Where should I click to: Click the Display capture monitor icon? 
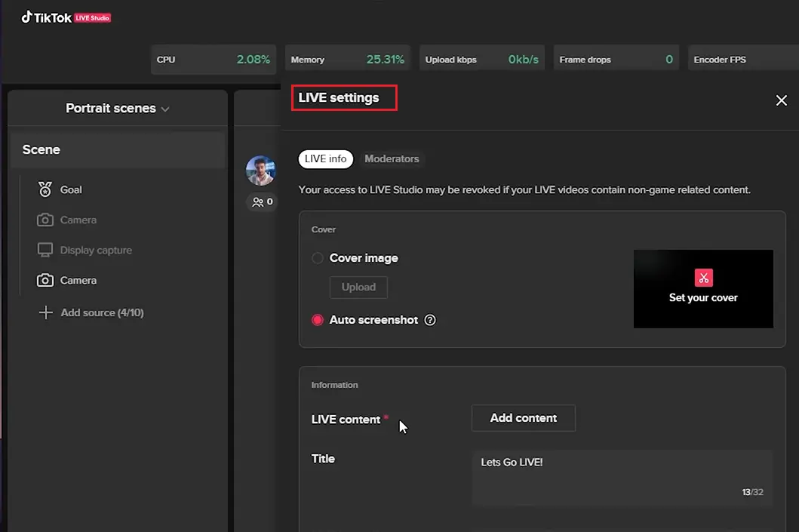coord(45,250)
